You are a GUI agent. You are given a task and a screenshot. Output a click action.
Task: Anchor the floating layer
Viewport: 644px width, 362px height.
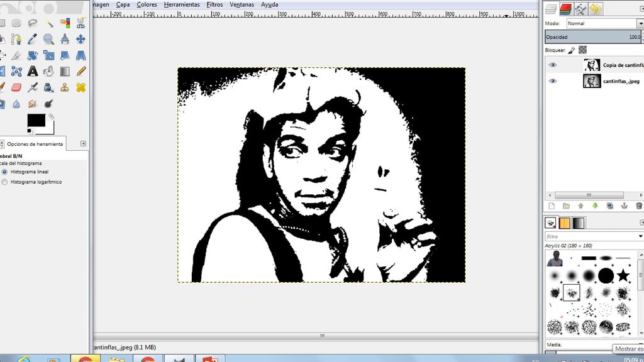click(x=625, y=206)
